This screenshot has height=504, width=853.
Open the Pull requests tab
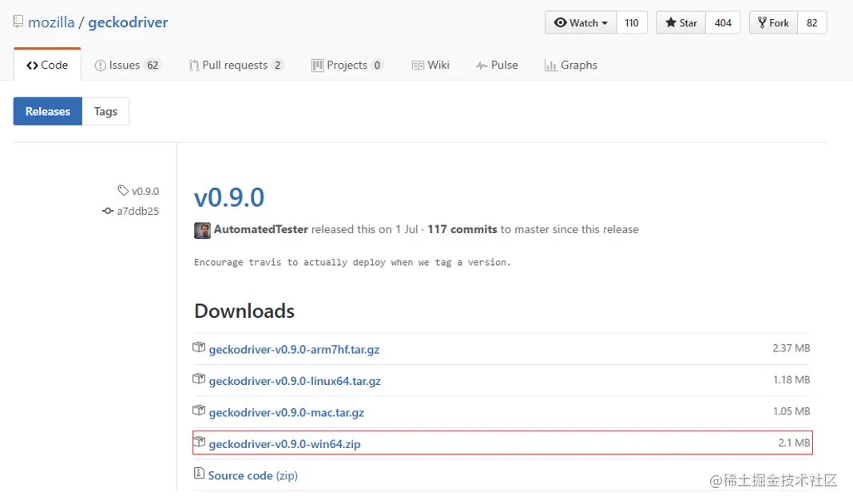coord(236,65)
